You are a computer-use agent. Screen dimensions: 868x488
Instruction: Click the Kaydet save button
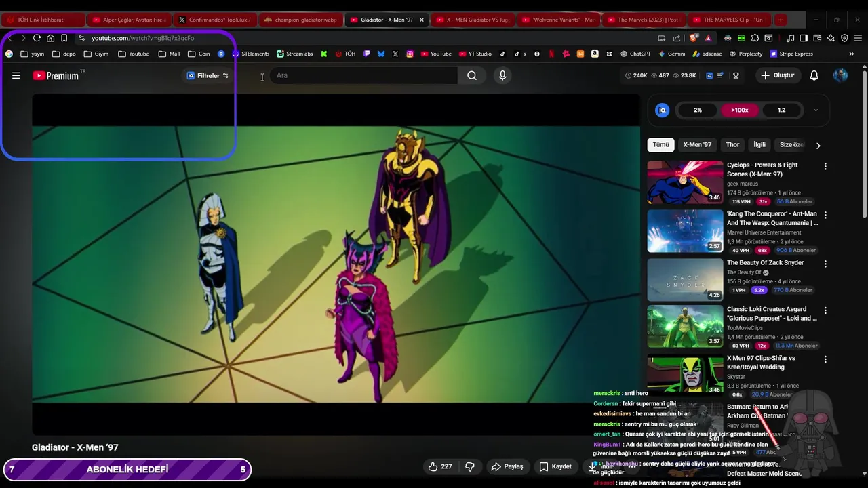[x=555, y=466]
